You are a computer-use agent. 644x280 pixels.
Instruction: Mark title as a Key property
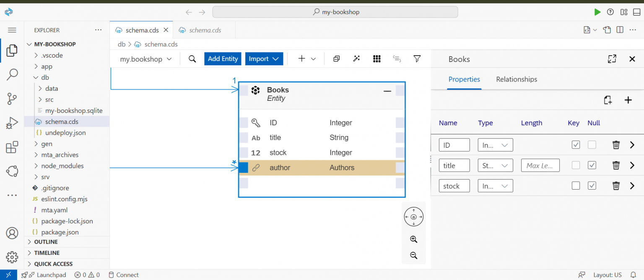pyautogui.click(x=576, y=165)
